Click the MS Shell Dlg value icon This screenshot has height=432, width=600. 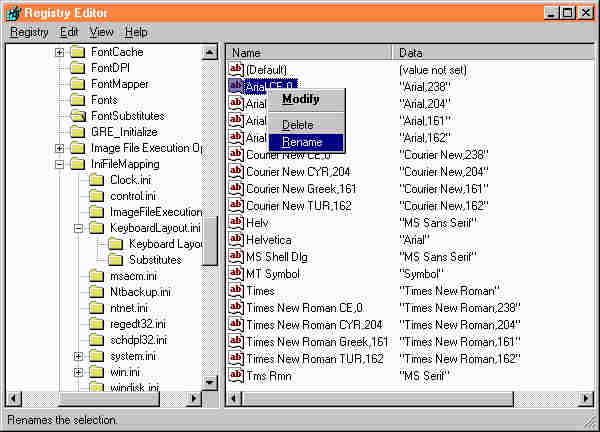point(236,256)
